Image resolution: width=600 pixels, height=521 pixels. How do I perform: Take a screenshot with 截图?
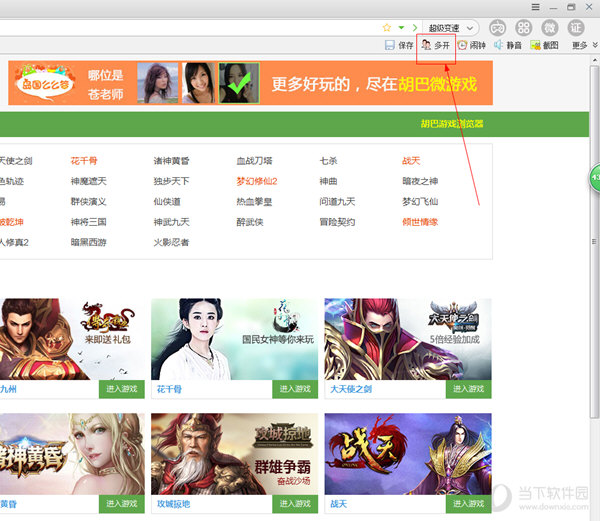click(544, 46)
